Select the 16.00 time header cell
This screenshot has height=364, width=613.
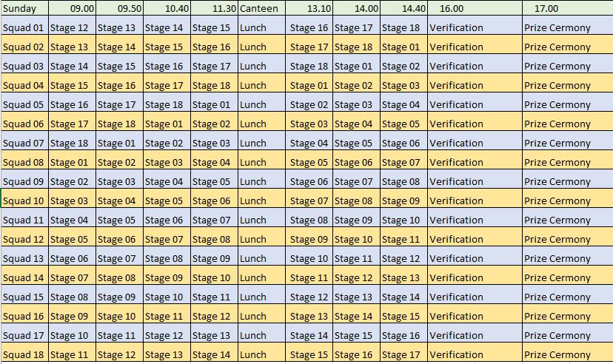pos(475,8)
